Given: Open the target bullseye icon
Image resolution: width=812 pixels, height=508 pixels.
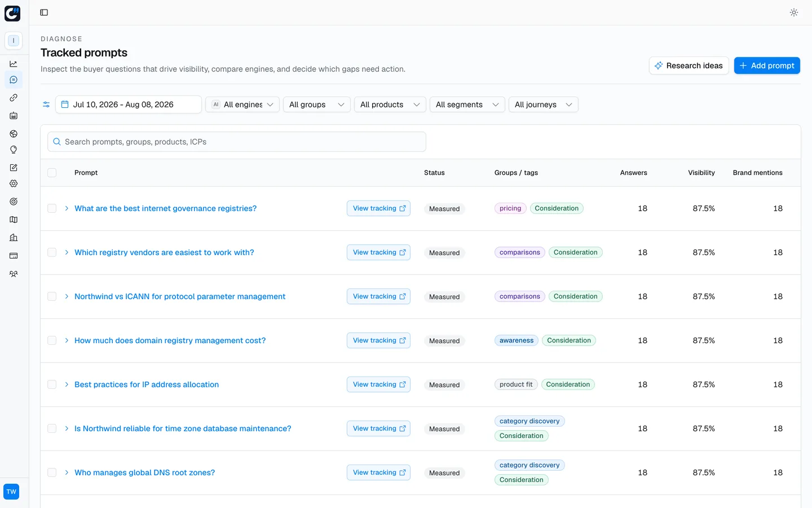Looking at the screenshot, I should (x=14, y=202).
